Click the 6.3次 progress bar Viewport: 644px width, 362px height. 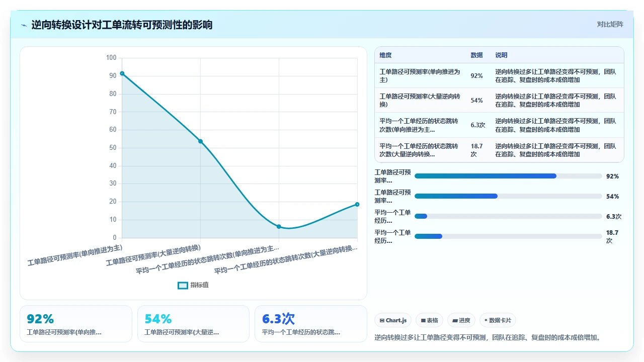508,216
